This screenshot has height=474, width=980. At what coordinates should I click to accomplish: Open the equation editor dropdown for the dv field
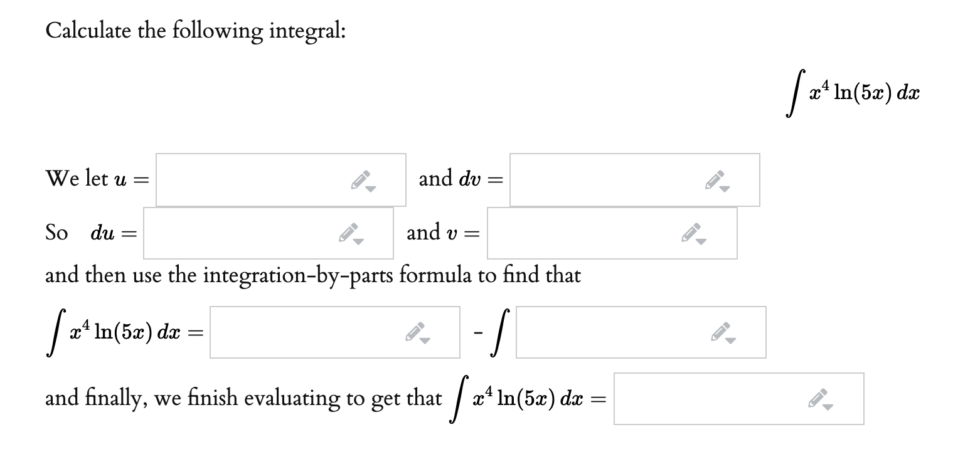[724, 187]
